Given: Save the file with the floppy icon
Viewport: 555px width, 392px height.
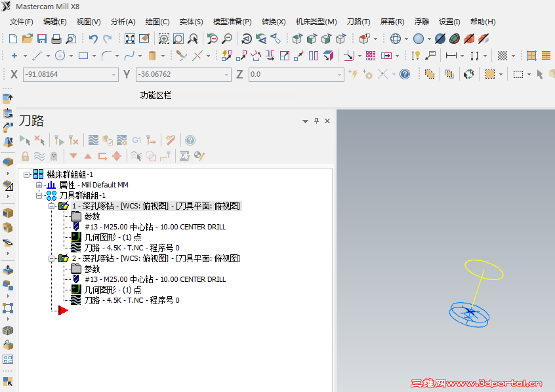Looking at the screenshot, I should (x=42, y=39).
